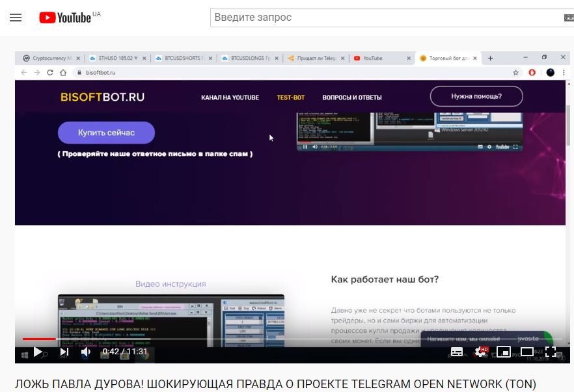Image resolution: width=574 pixels, height=392 pixels.
Task: Switch to miniplayer mode
Action: click(504, 352)
